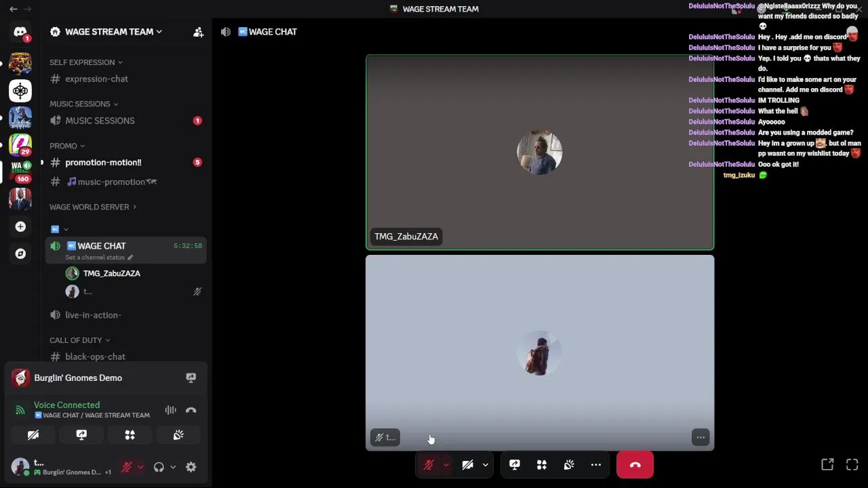Image resolution: width=868 pixels, height=488 pixels.
Task: Disconnect via voice panel phone icon
Action: coord(191,410)
